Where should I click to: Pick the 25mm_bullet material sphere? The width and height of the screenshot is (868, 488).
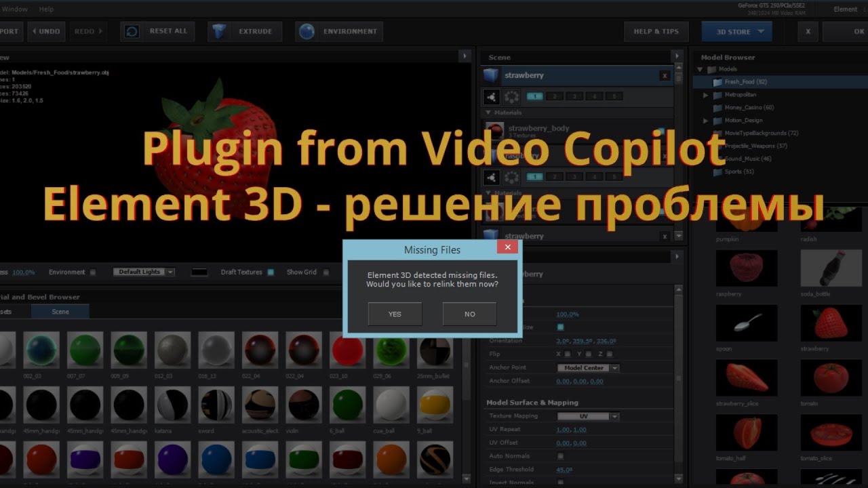[x=435, y=350]
